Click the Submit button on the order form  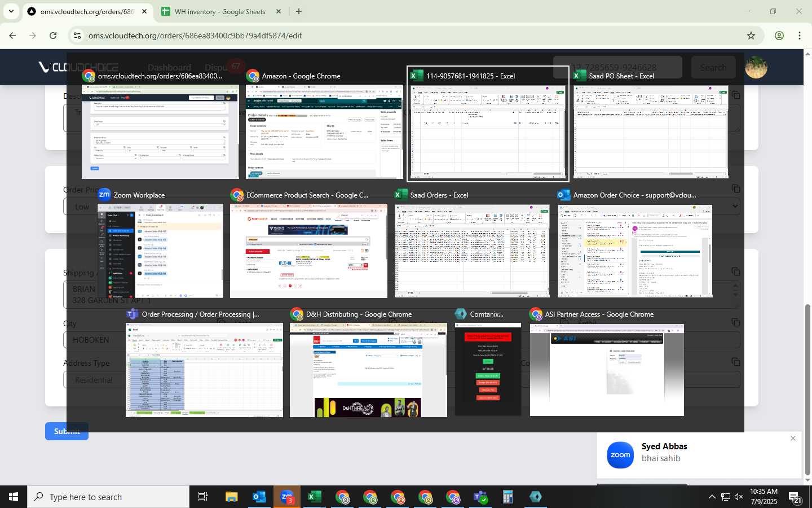click(67, 431)
